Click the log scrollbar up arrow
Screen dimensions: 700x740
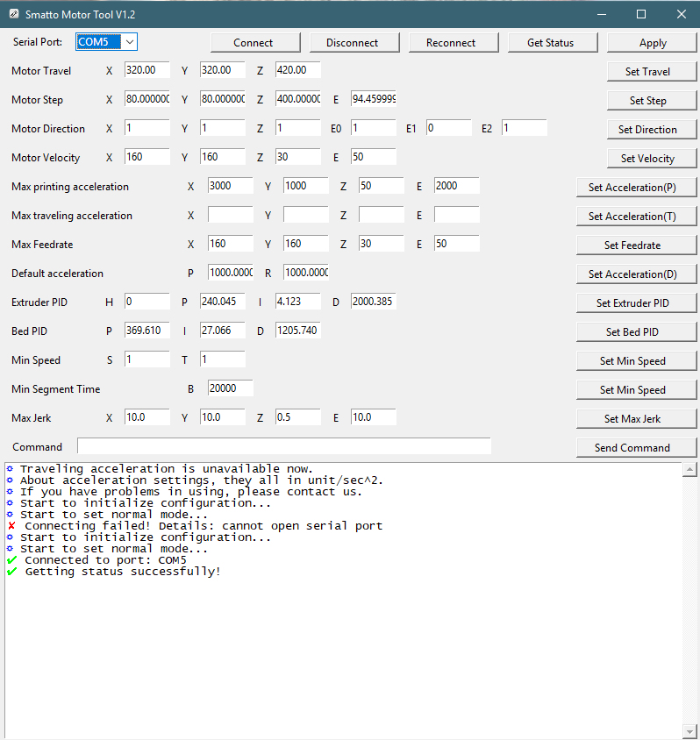pyautogui.click(x=689, y=470)
